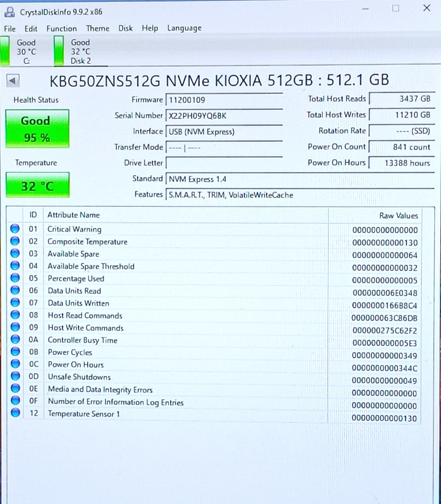Image resolution: width=441 pixels, height=504 pixels.
Task: Select the Percentage Used attribute name
Action: coord(76,279)
